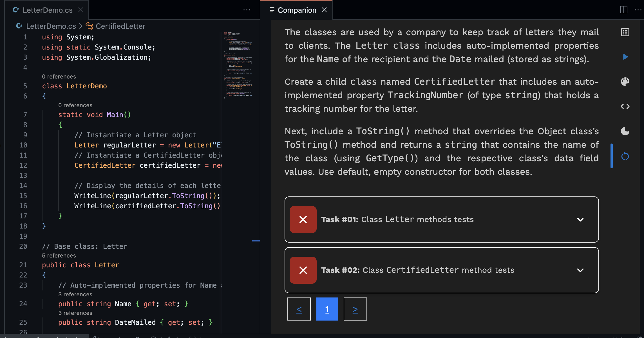Image resolution: width=644 pixels, height=338 pixels.
Task: Select the code view icon in sidebar
Action: click(x=625, y=106)
